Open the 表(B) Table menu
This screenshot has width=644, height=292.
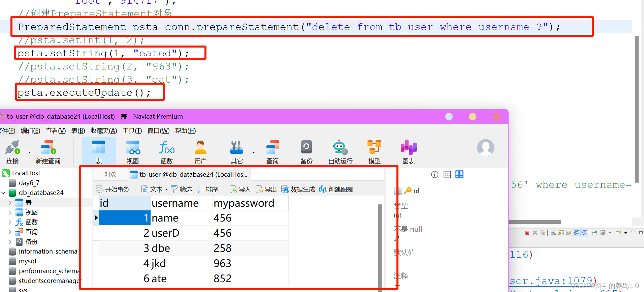tap(78, 131)
